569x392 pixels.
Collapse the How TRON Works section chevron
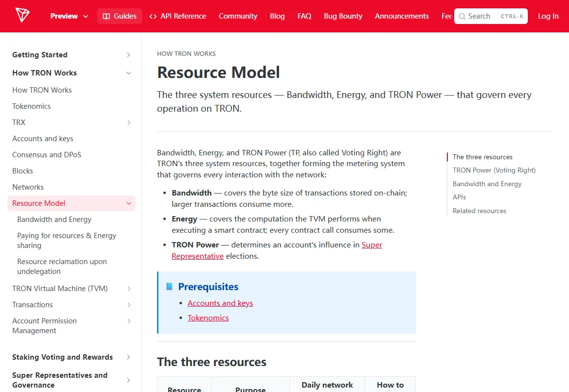coord(129,73)
